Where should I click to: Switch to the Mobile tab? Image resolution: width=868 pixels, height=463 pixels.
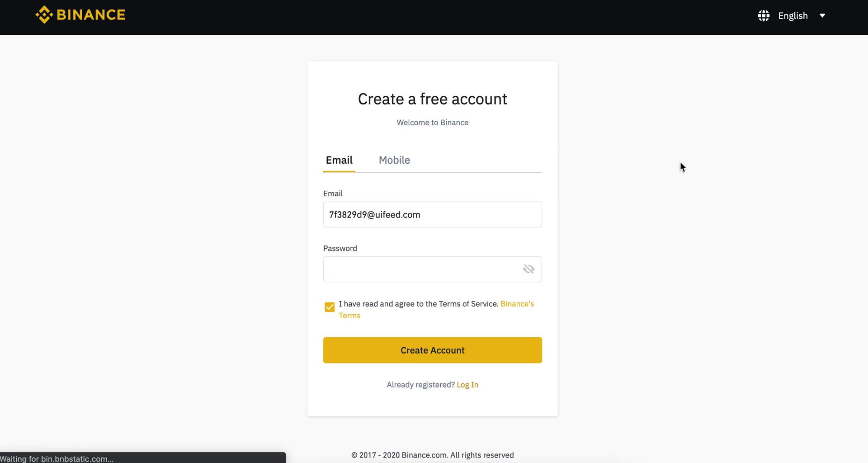(394, 160)
